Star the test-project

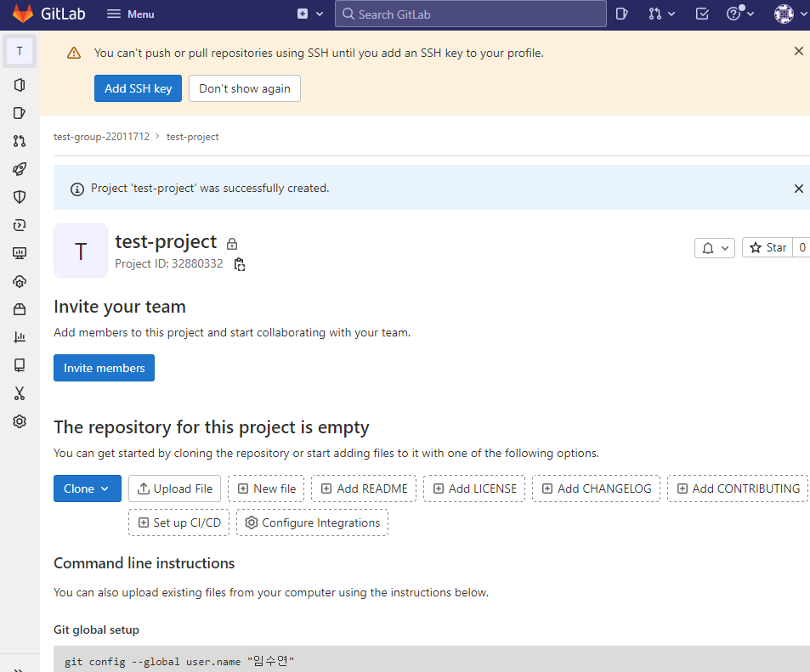coord(768,248)
